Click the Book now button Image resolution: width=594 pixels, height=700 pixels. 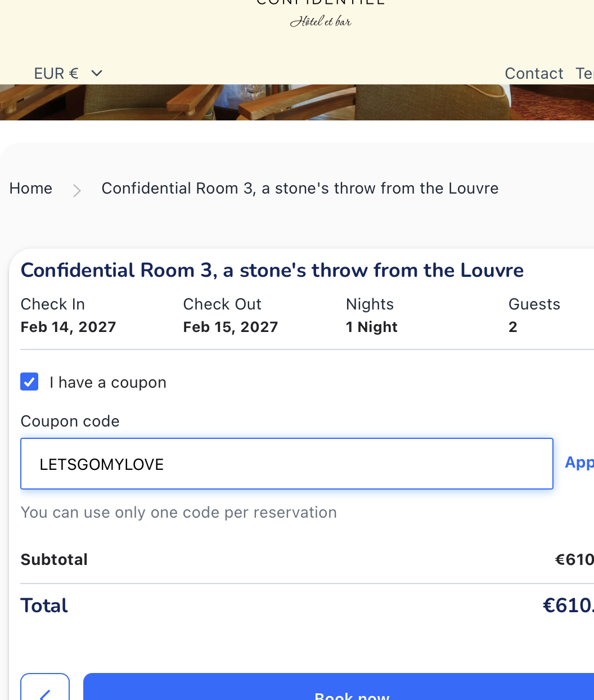tap(339, 686)
